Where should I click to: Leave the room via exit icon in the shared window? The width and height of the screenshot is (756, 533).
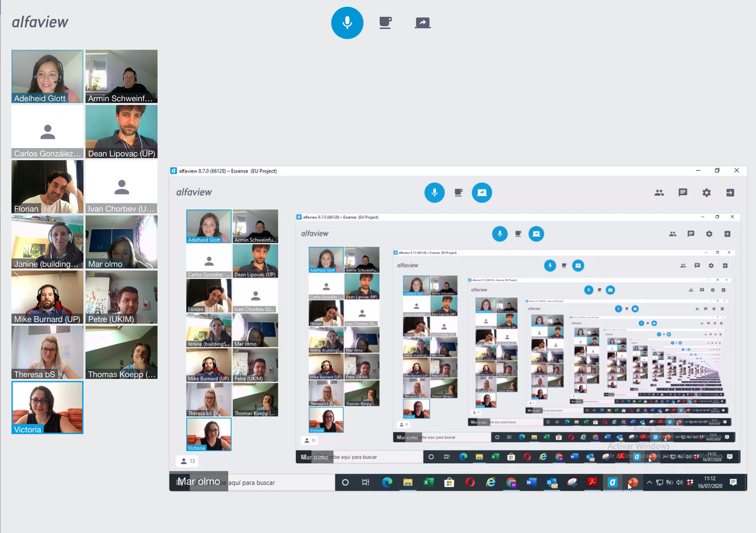(730, 193)
